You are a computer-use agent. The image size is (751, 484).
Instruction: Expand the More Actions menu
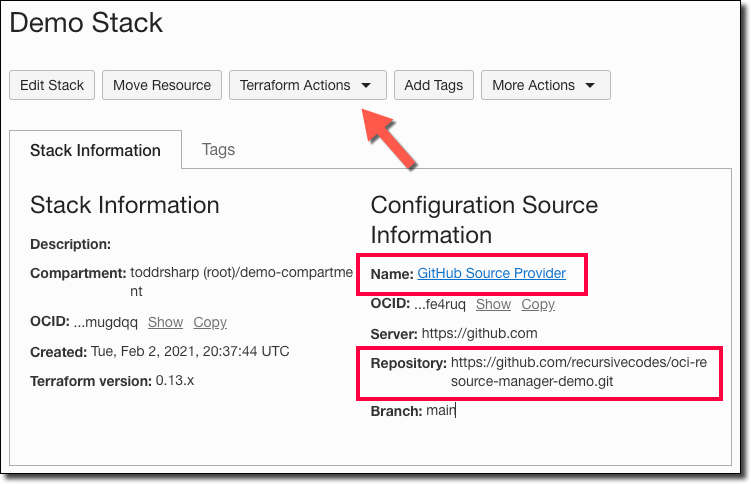[x=545, y=85]
